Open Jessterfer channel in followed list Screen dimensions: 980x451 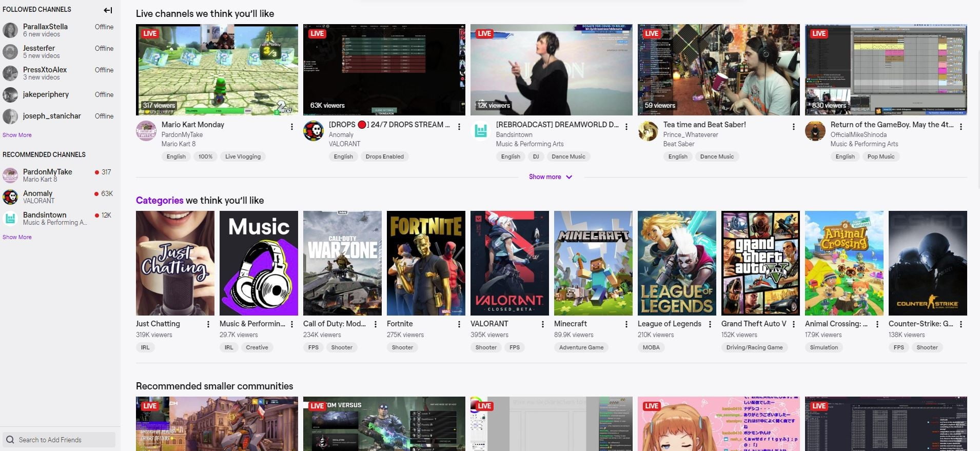point(39,48)
